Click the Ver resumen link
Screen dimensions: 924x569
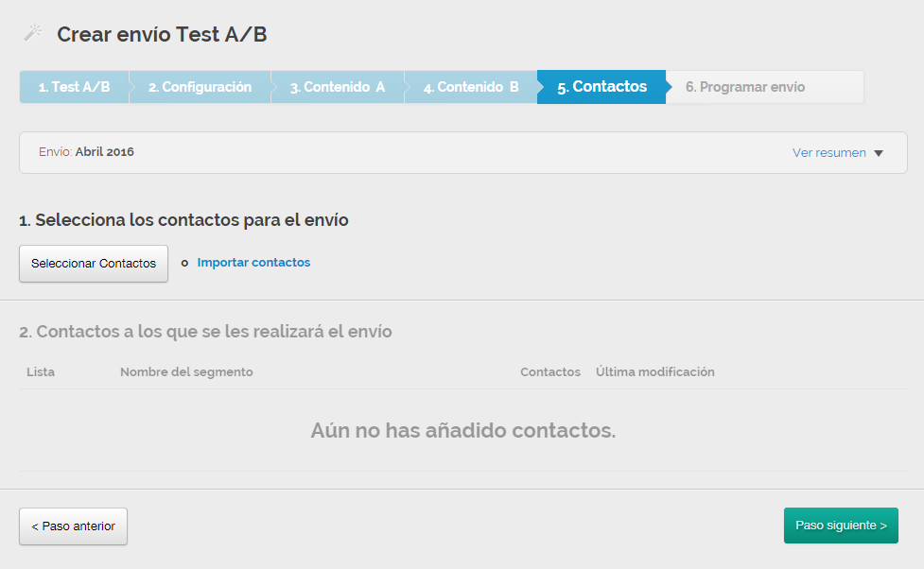(828, 153)
